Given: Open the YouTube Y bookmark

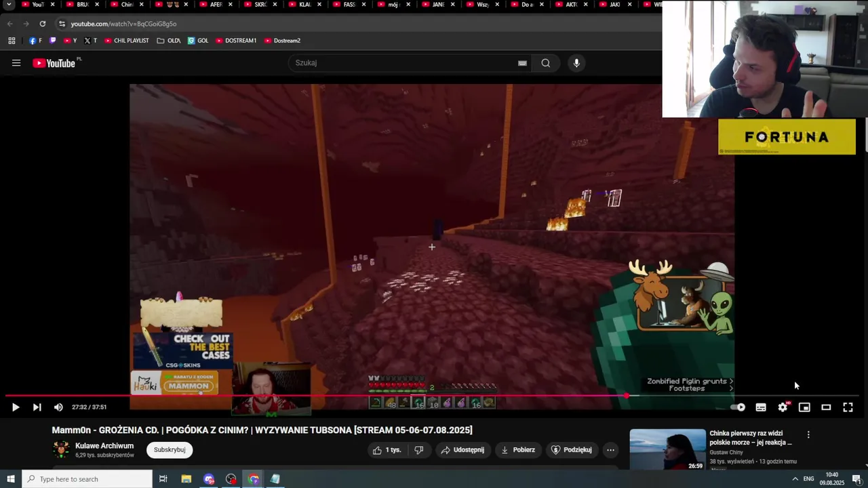Looking at the screenshot, I should coord(70,41).
